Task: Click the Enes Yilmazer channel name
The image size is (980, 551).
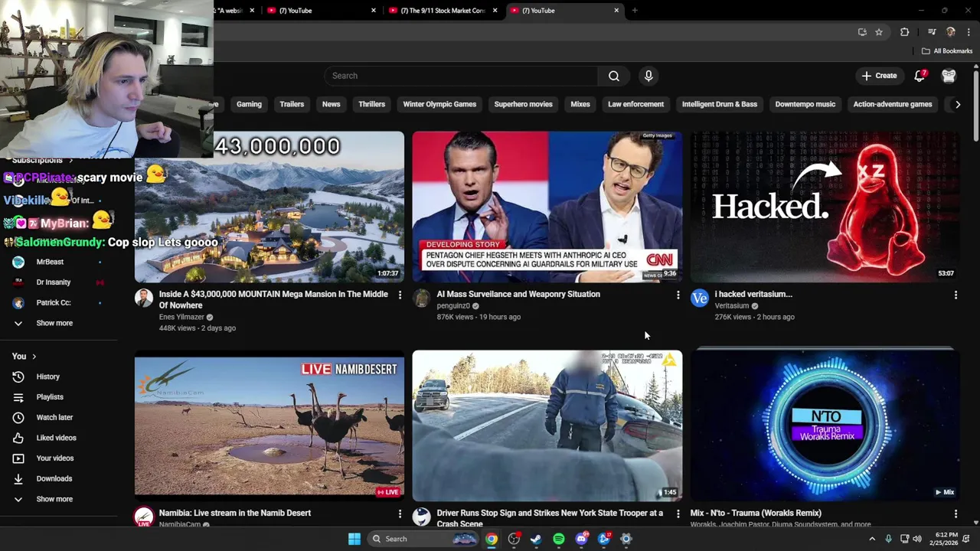Action: click(181, 317)
